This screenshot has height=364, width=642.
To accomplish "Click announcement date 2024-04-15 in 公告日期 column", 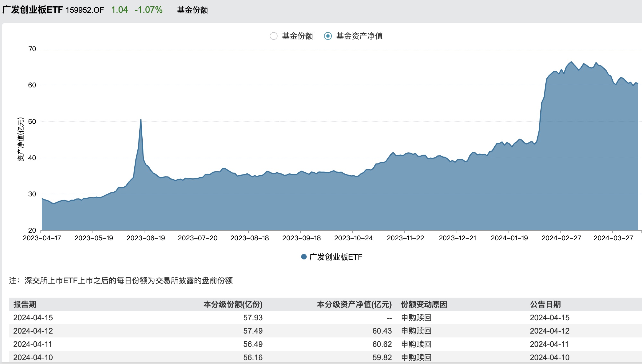I will point(549,318).
